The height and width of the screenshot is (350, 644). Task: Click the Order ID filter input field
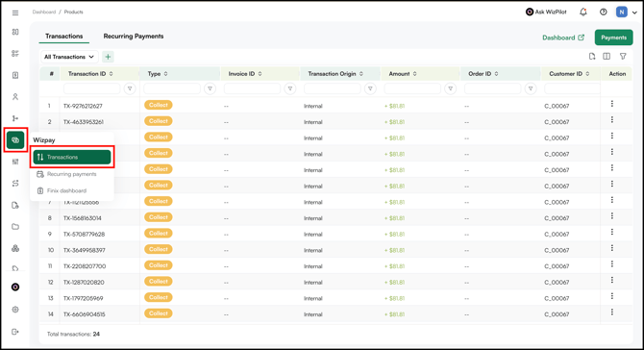point(492,88)
